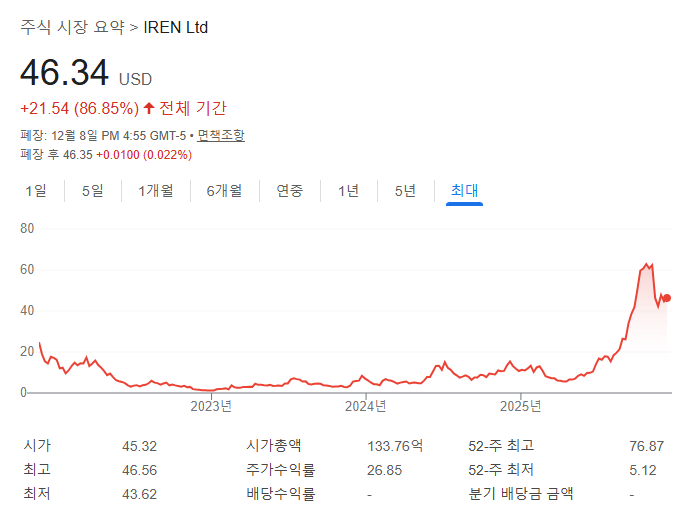Image resolution: width=692 pixels, height=516 pixels.
Task: Click the 주식 시장 요약 breadcrumb link
Action: [x=72, y=27]
